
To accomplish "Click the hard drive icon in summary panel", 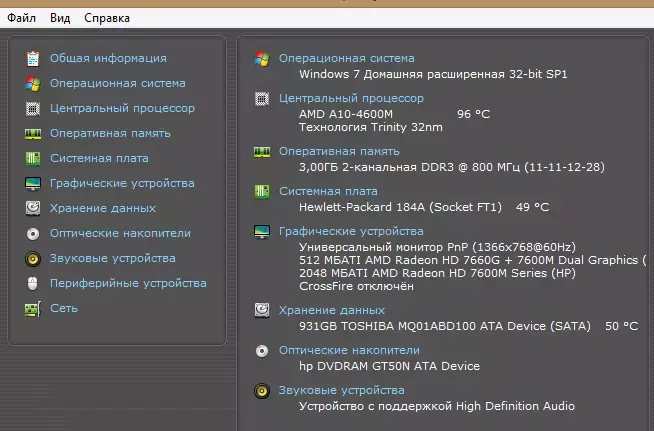I will click(x=262, y=310).
